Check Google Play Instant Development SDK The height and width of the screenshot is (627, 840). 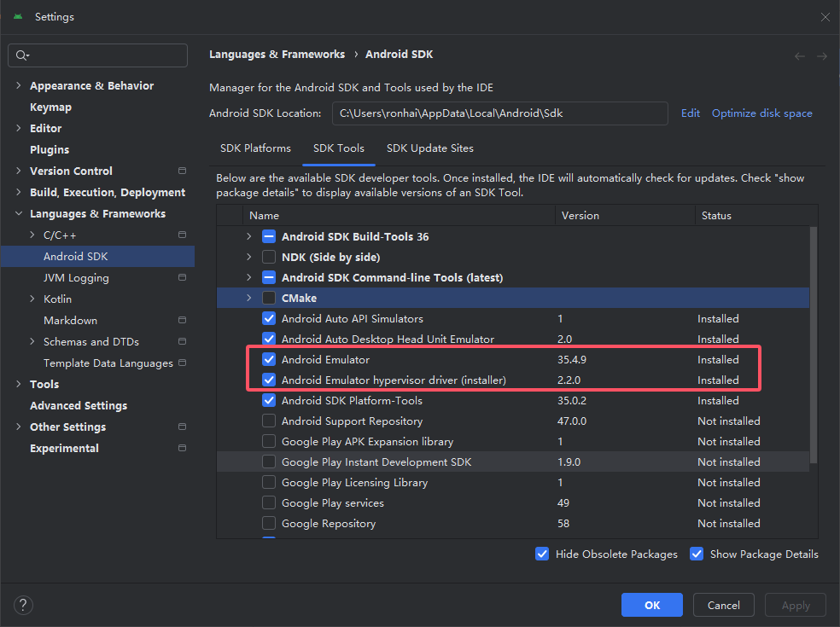pyautogui.click(x=269, y=462)
